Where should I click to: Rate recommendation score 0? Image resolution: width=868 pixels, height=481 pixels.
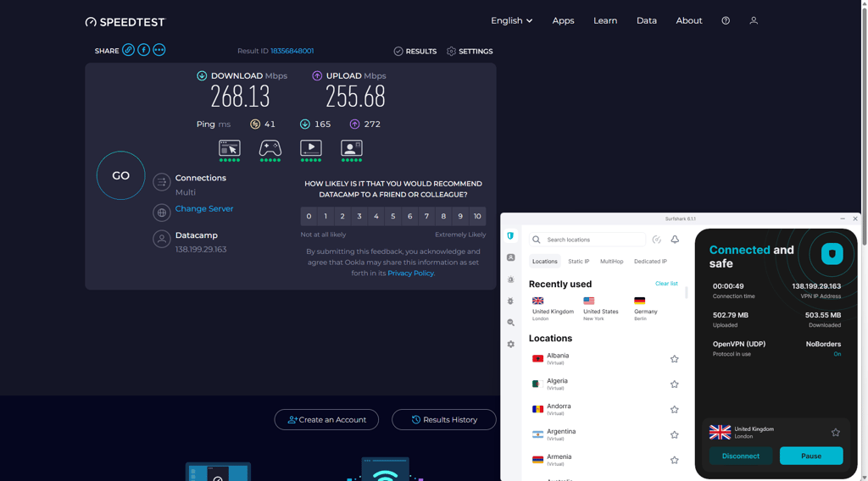pyautogui.click(x=309, y=216)
